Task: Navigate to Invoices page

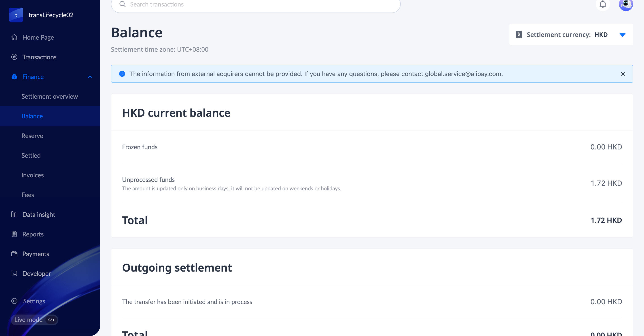Action: pyautogui.click(x=32, y=175)
